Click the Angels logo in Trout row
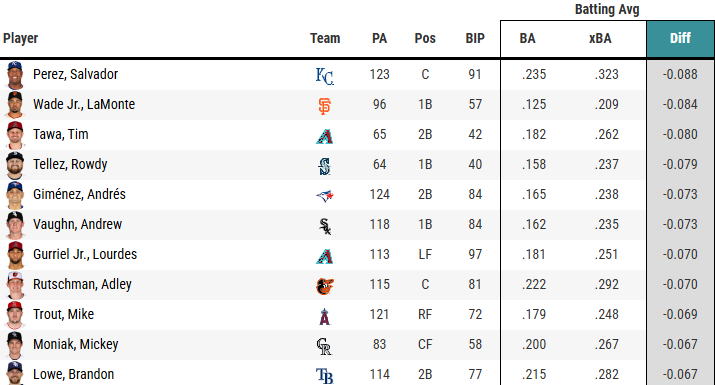The width and height of the screenshot is (715, 385). click(325, 316)
